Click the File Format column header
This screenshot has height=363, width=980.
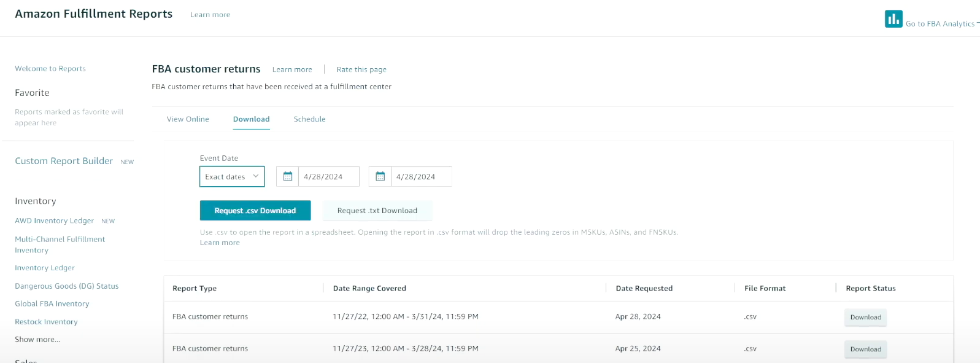click(x=765, y=288)
